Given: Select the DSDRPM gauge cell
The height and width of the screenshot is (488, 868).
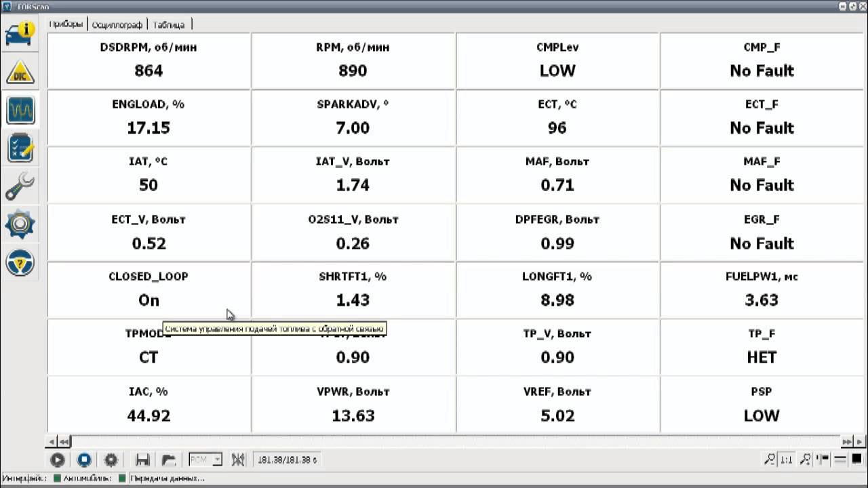Looking at the screenshot, I should click(x=149, y=60).
